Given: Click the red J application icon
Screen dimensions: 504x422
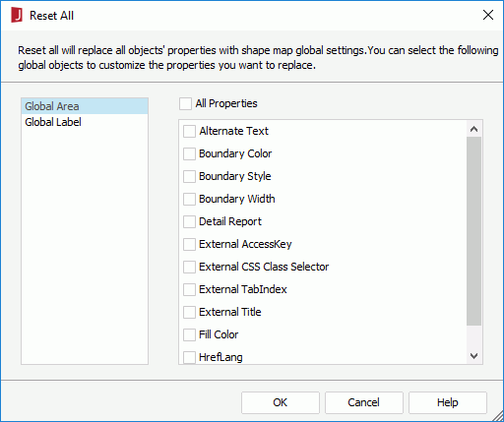Looking at the screenshot, I should coord(17,15).
